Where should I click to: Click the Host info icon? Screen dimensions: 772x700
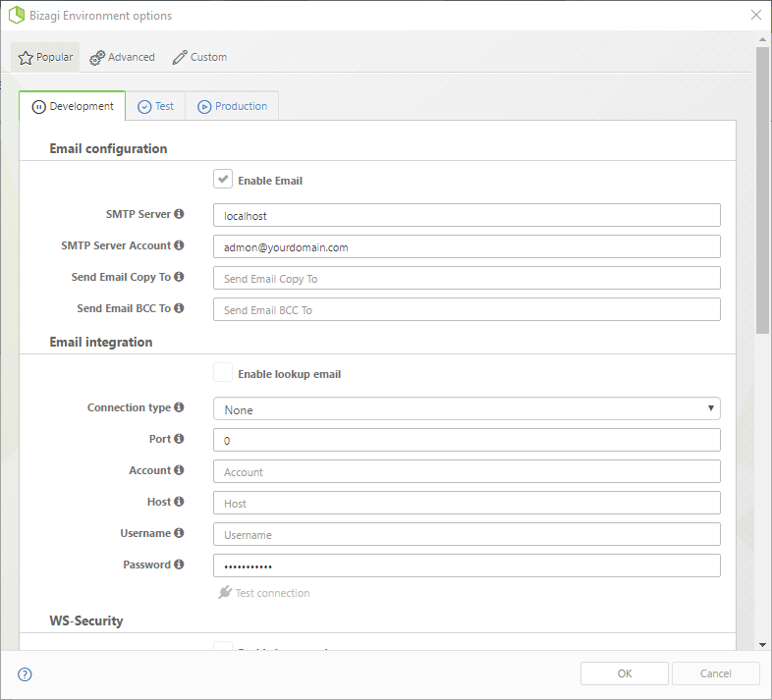coord(179,502)
